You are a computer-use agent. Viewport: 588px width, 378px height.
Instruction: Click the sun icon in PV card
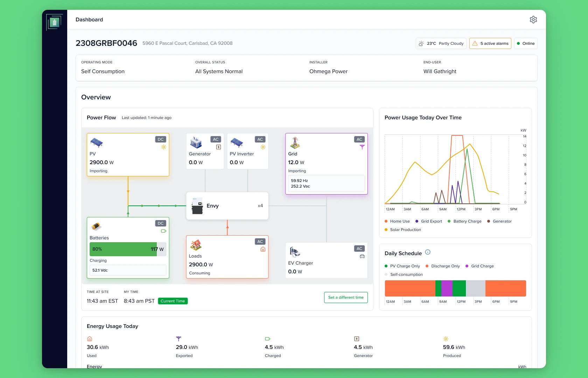(x=163, y=147)
